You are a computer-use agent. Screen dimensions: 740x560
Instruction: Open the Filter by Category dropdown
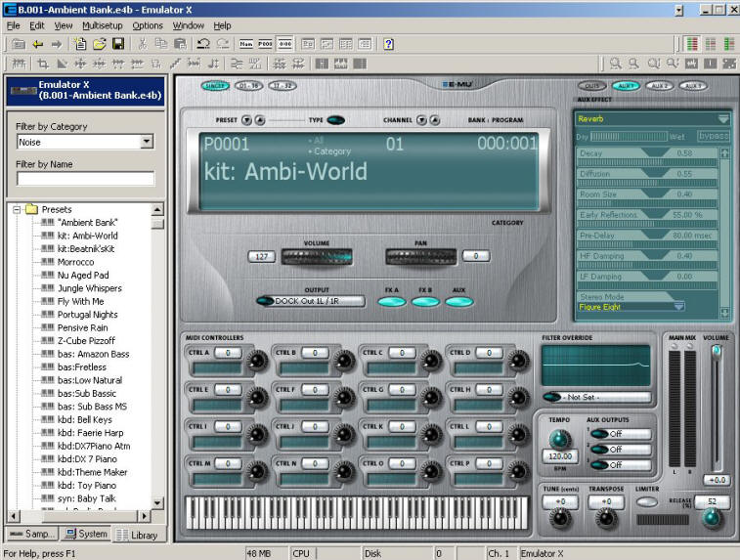click(x=147, y=142)
